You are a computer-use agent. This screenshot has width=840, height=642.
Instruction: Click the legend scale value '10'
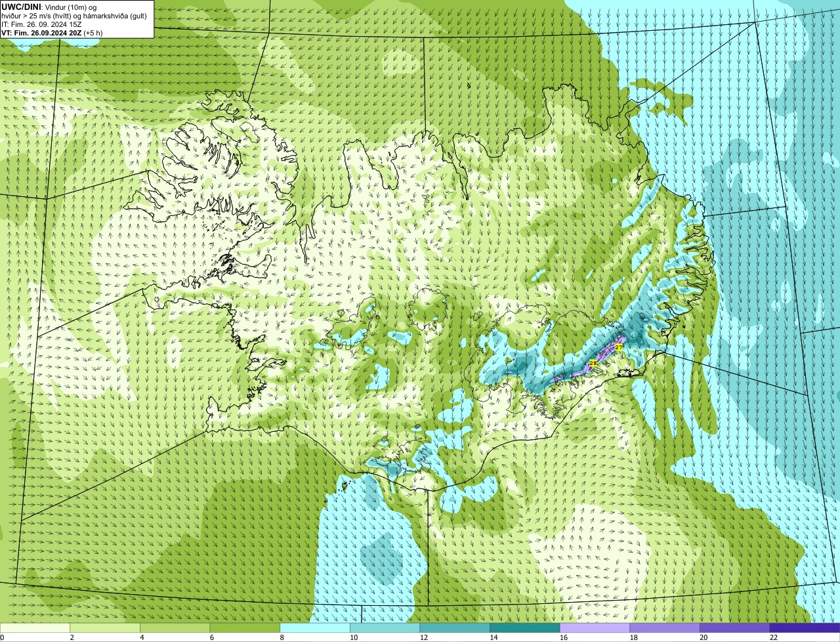point(354,637)
